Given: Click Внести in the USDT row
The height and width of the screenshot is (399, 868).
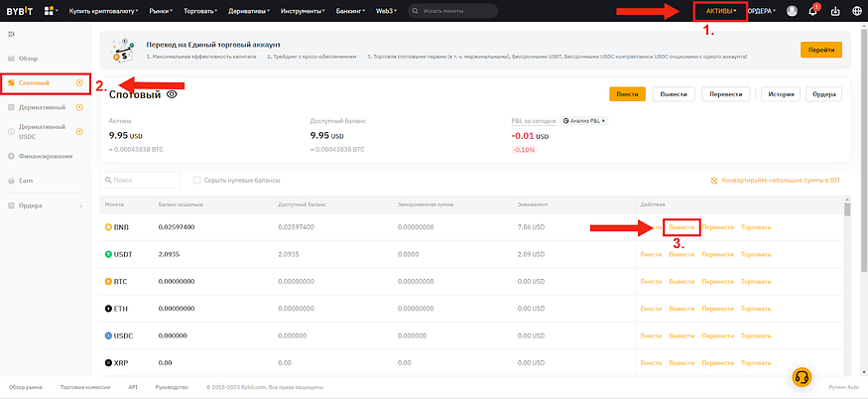Looking at the screenshot, I should click(x=651, y=254).
